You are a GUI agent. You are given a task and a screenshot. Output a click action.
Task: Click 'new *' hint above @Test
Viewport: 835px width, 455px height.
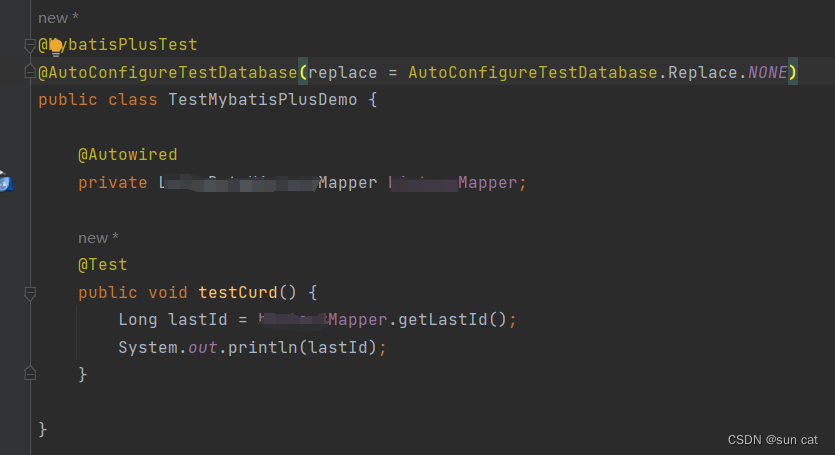tap(99, 238)
